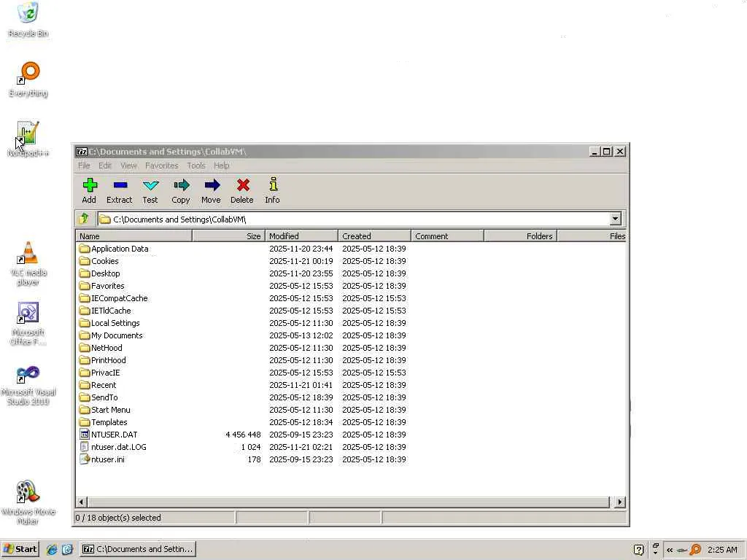Click the address bar path field

point(354,219)
